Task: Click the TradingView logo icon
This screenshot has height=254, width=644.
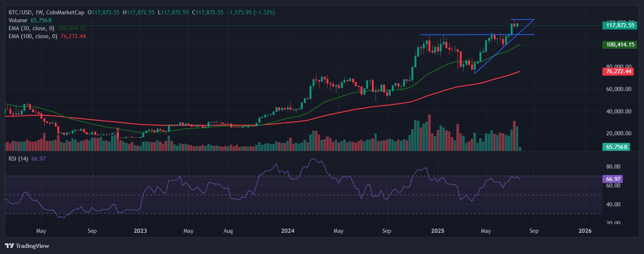Action: coord(9,246)
